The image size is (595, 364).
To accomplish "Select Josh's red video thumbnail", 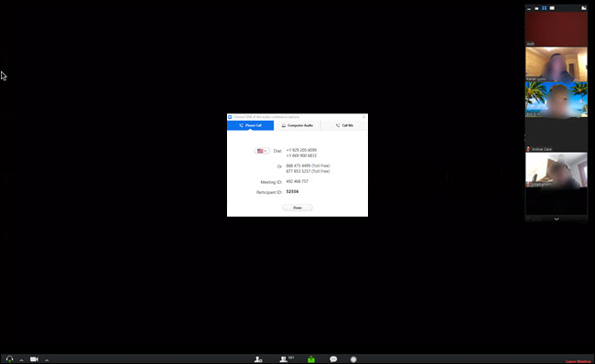I will 557,29.
